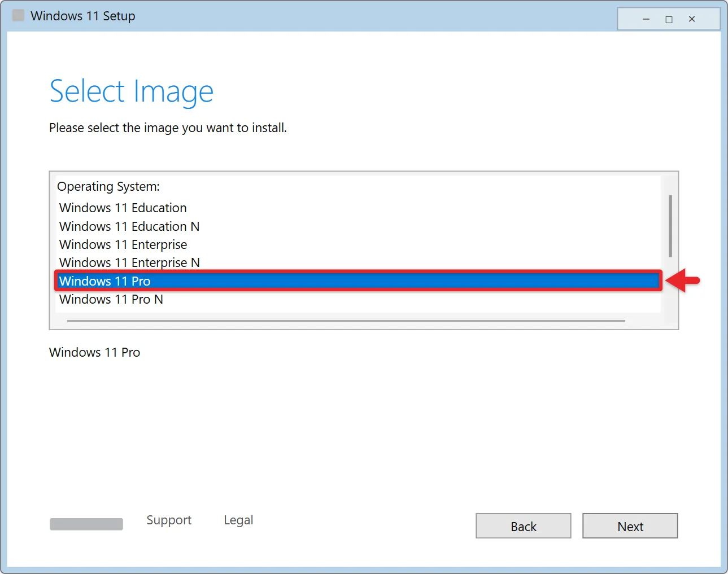Select Windows 11 Education from the list
This screenshot has width=728, height=574.
click(359, 208)
